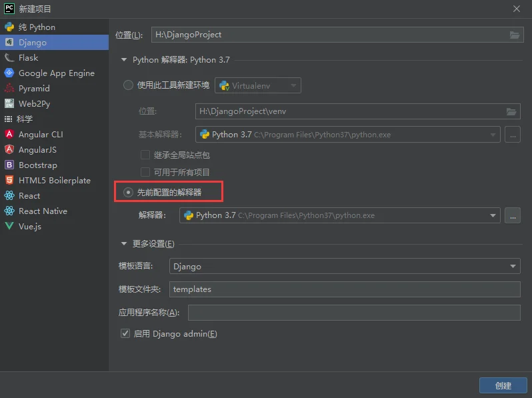Select 纯 Python project type
Screen dimensions: 532x398
[x=54, y=27]
